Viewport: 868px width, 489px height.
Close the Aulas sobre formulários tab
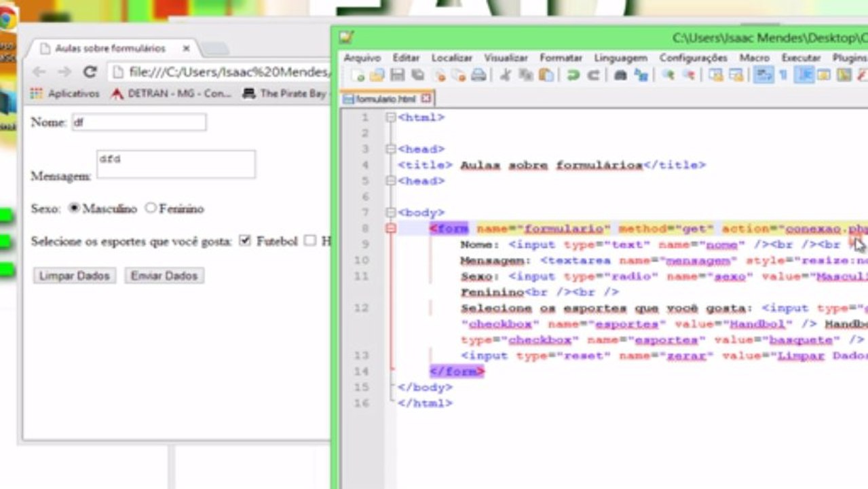186,49
